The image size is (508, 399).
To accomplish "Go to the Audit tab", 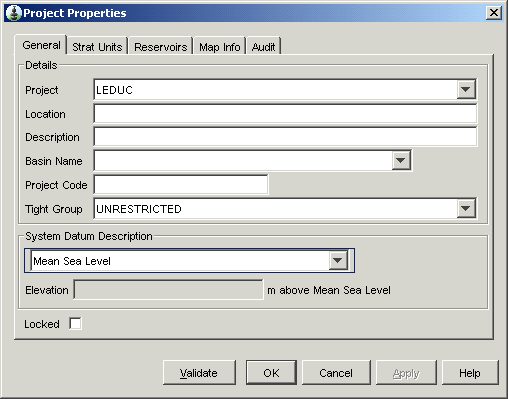I will click(263, 47).
